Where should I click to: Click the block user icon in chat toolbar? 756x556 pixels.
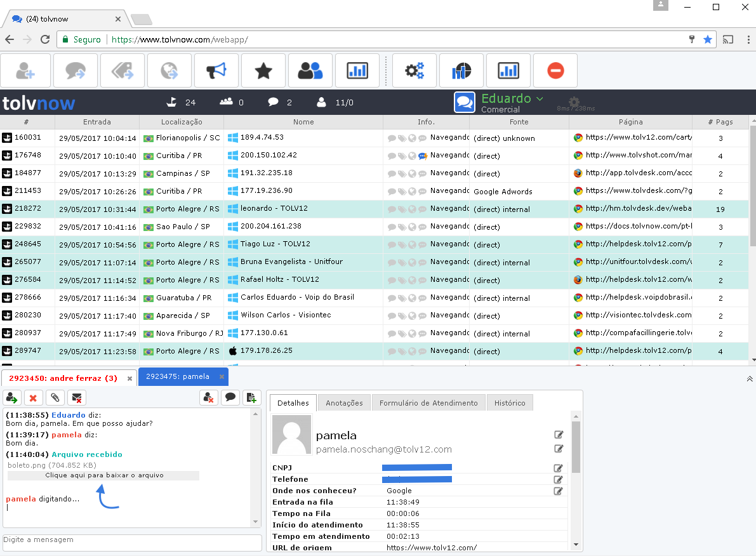click(209, 398)
